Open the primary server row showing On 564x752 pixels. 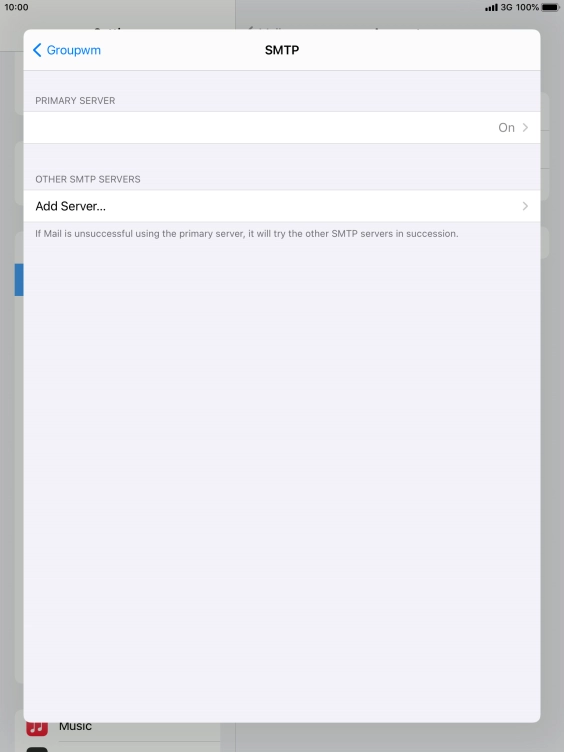[282, 128]
